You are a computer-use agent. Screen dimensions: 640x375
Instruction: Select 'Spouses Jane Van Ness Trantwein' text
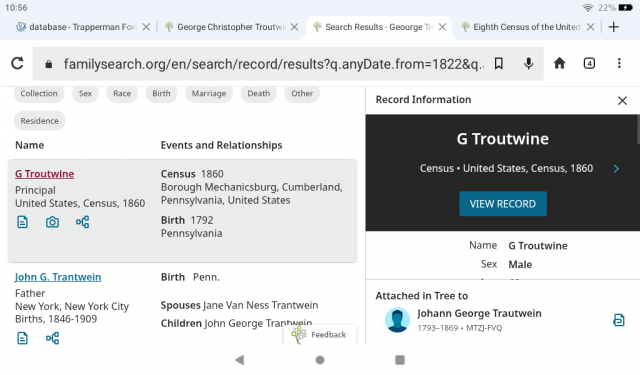coord(239,305)
